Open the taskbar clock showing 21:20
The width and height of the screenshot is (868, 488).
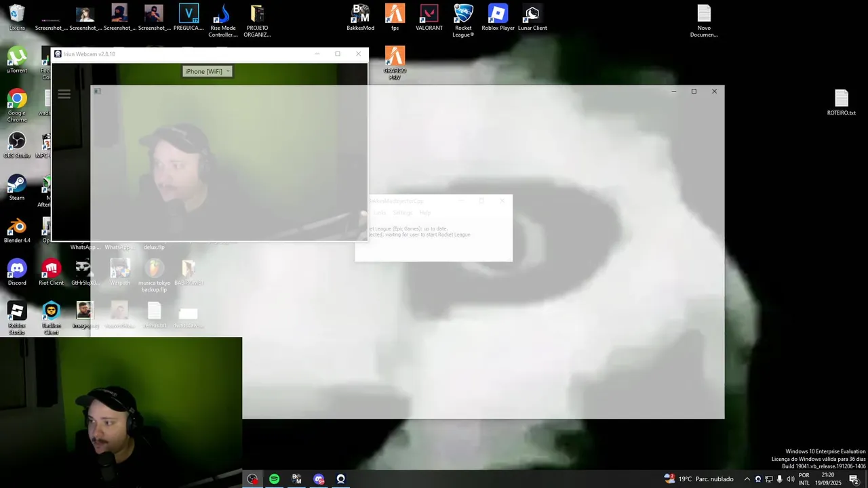click(829, 479)
